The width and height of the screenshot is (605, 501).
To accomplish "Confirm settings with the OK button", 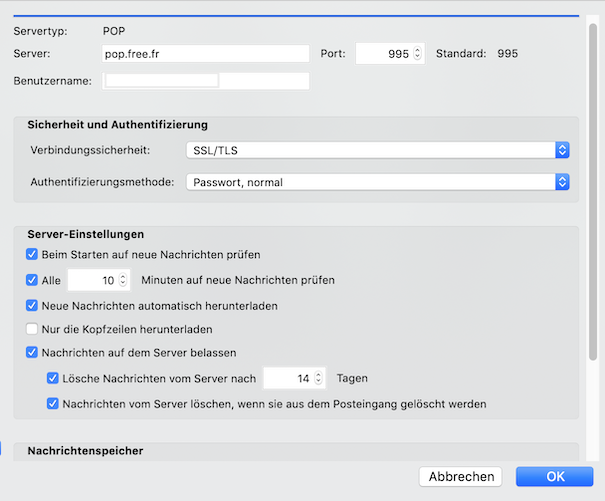I will click(x=554, y=476).
